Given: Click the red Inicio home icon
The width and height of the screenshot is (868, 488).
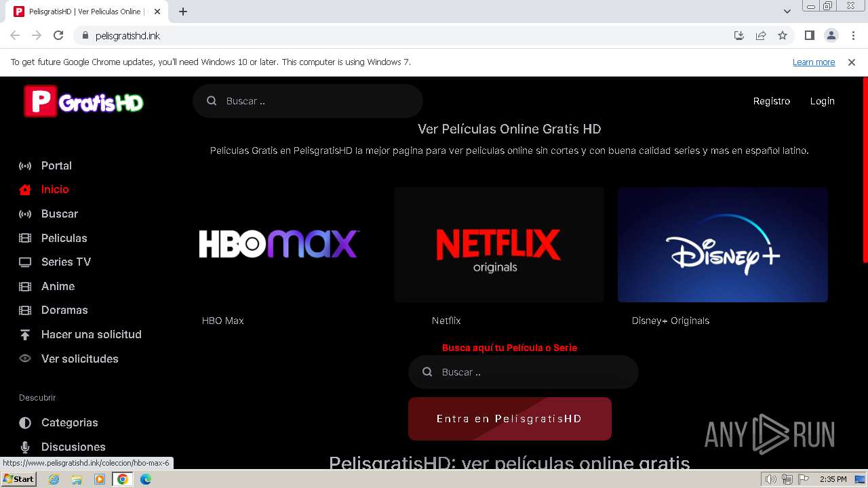Looking at the screenshot, I should click(x=25, y=190).
